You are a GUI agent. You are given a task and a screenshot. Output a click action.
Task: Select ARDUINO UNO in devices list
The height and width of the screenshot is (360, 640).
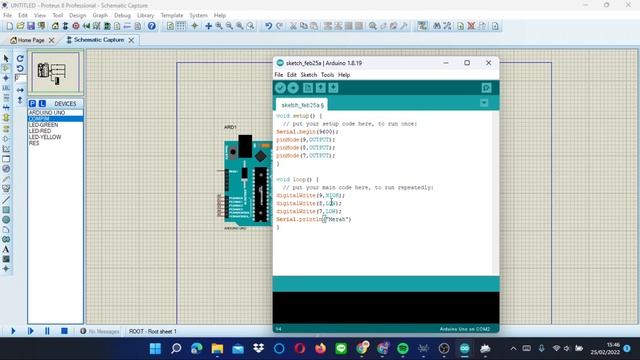[x=56, y=113]
